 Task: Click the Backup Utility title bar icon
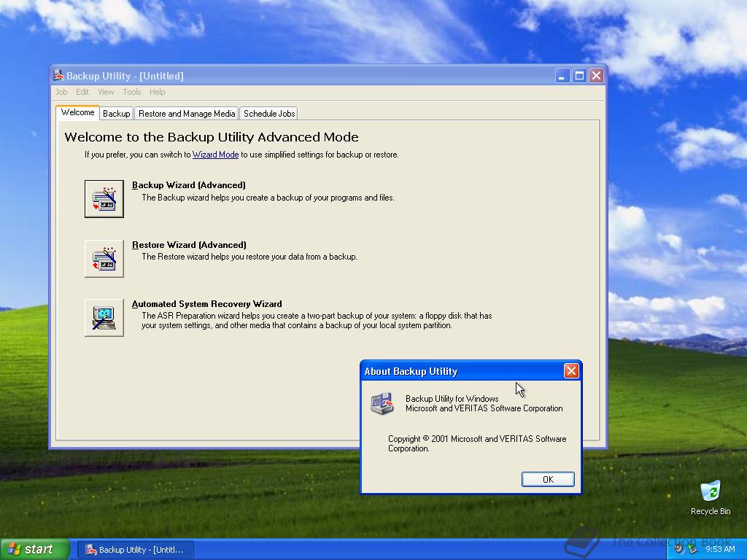click(x=58, y=75)
